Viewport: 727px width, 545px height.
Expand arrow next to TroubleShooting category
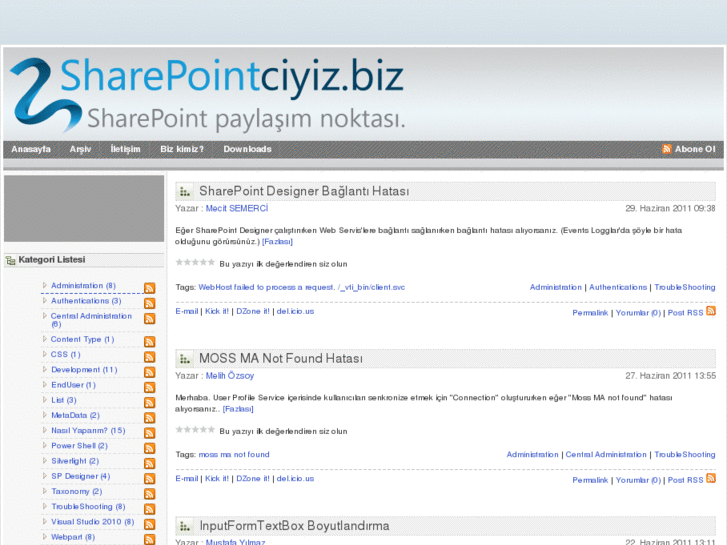click(45, 507)
